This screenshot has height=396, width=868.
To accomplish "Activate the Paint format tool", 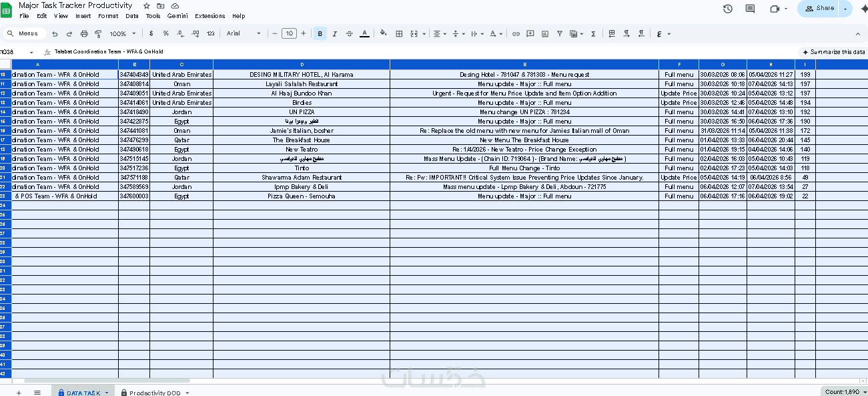I will (98, 33).
